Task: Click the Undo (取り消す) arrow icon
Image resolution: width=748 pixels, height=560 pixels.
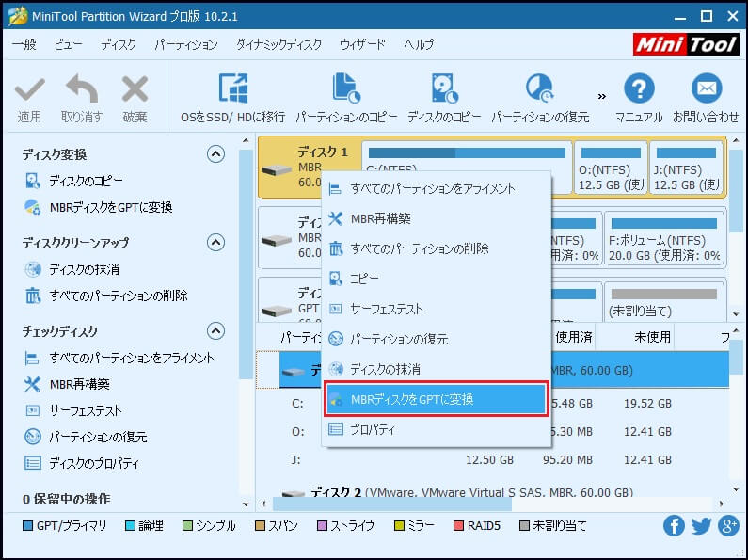Action: 82,88
